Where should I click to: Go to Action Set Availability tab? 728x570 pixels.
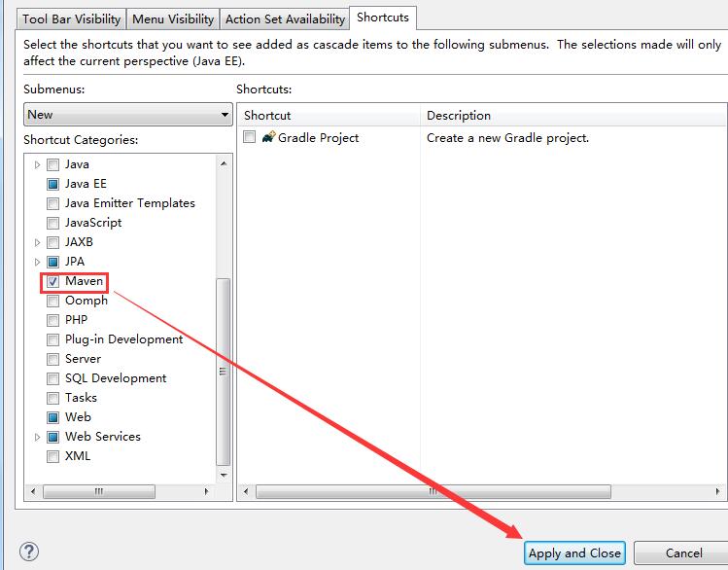pos(285,18)
